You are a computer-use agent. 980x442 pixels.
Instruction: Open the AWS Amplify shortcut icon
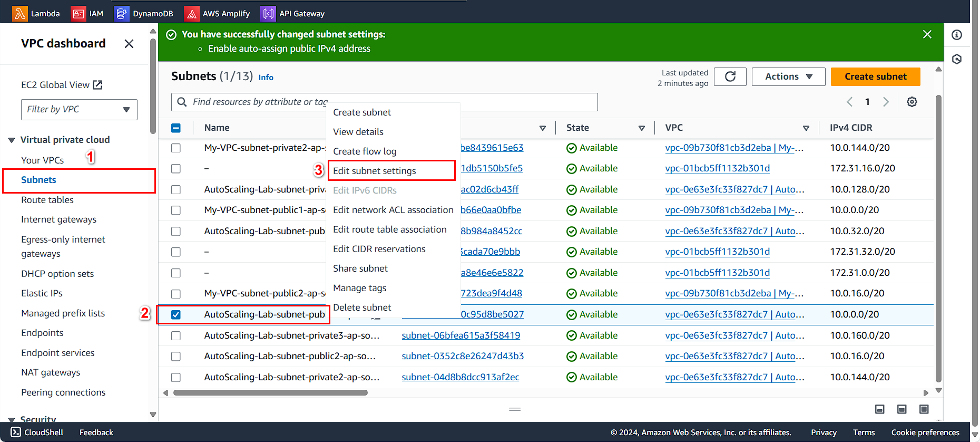click(x=192, y=14)
